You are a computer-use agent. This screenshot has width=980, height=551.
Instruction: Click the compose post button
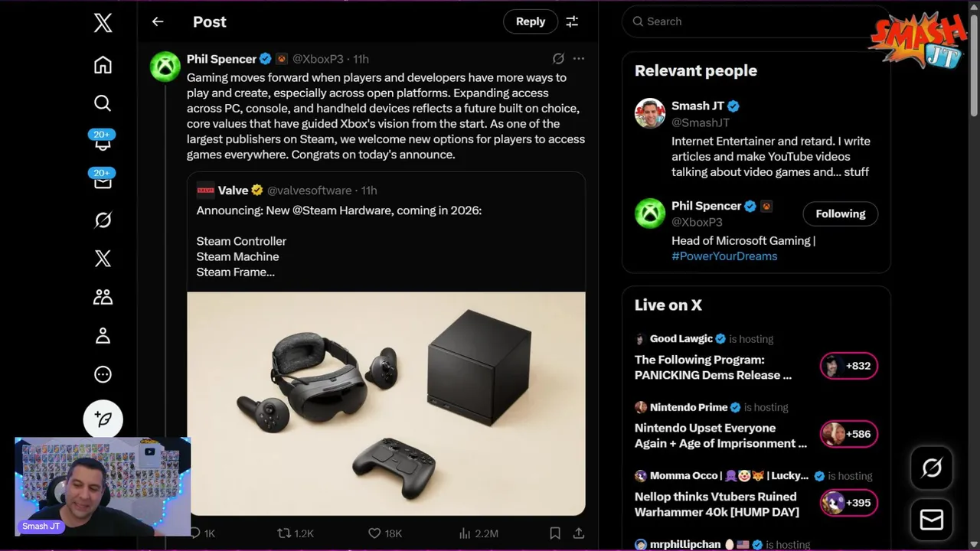tap(103, 419)
